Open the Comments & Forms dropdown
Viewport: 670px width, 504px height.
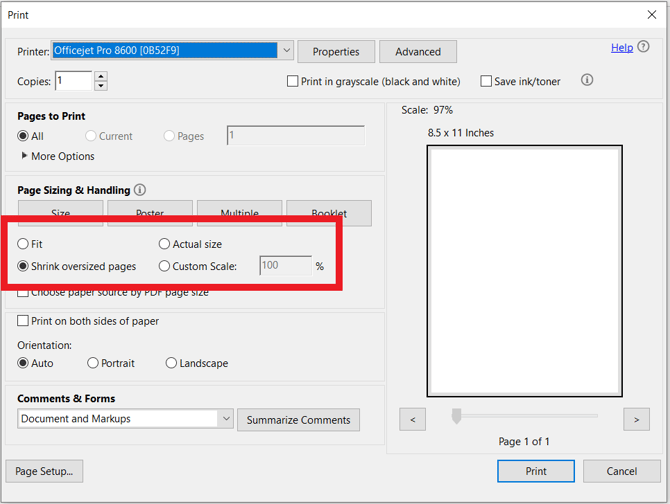point(226,419)
